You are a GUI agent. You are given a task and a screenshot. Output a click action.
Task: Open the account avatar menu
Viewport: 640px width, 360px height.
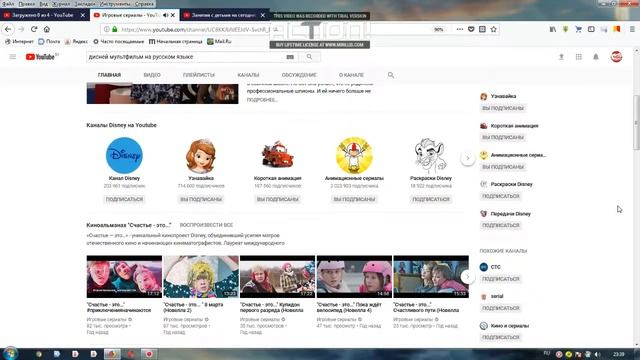(616, 57)
